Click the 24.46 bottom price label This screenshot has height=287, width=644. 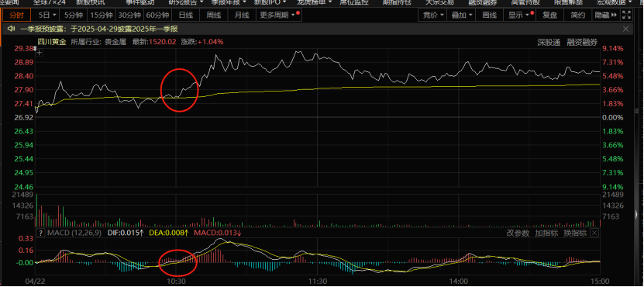coord(24,186)
